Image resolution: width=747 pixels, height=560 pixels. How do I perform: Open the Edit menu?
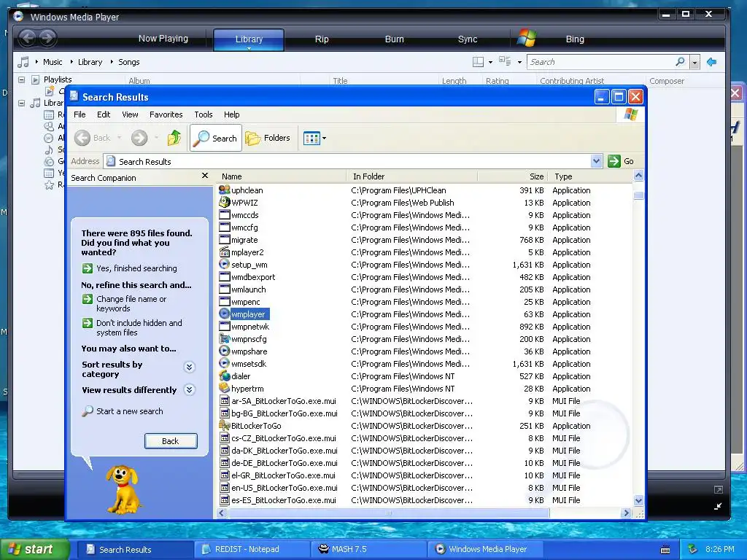(x=104, y=114)
